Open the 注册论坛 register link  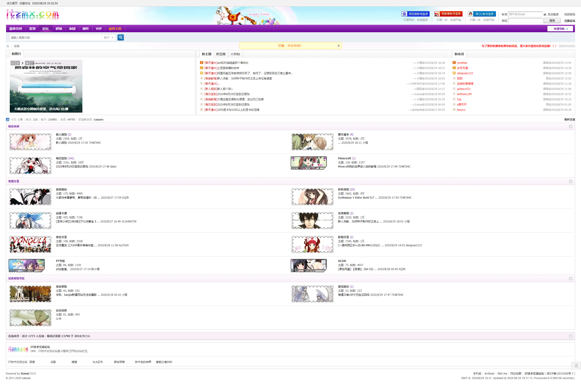tap(569, 21)
